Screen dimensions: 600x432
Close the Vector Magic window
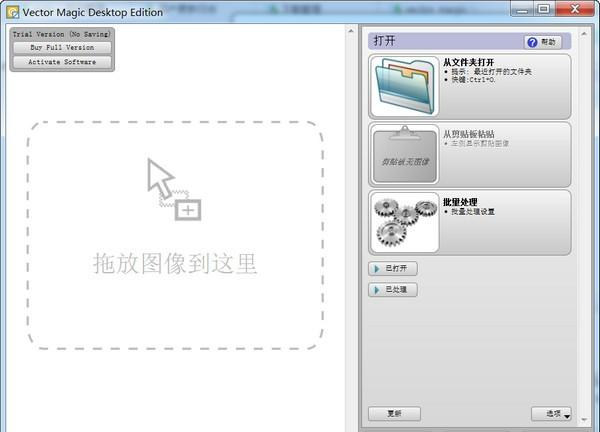coord(574,9)
